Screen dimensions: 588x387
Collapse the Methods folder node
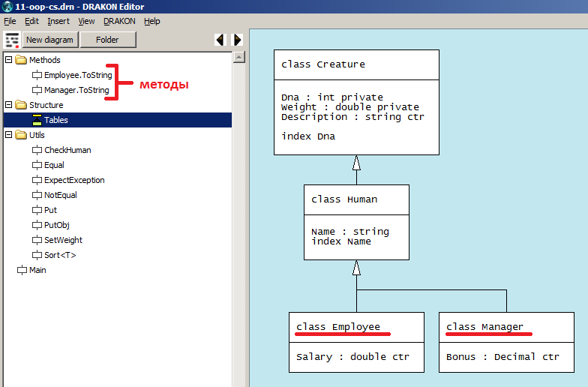(x=8, y=60)
